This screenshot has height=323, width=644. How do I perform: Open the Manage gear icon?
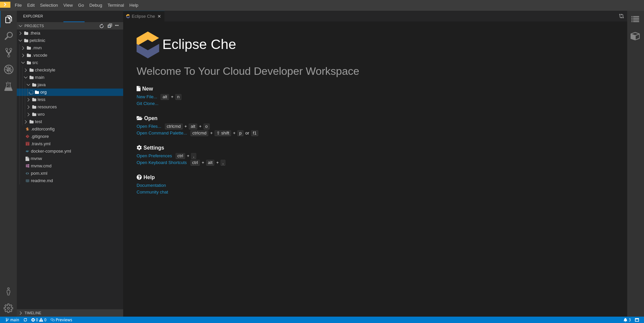[8, 308]
